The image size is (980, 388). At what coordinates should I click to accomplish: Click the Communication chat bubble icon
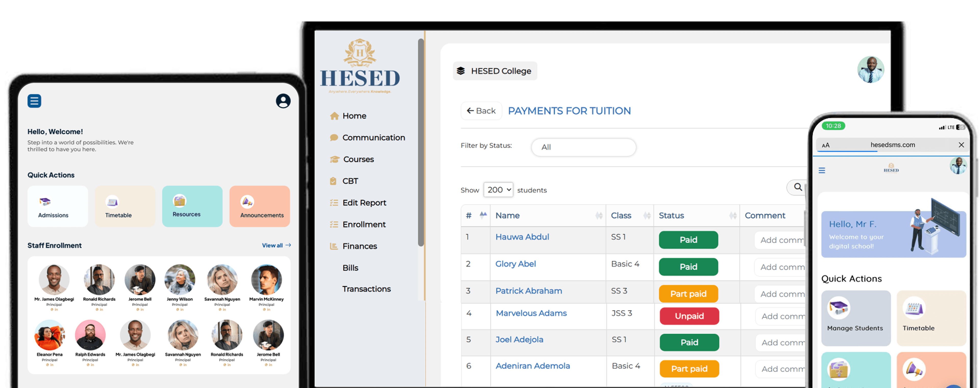[x=334, y=137]
